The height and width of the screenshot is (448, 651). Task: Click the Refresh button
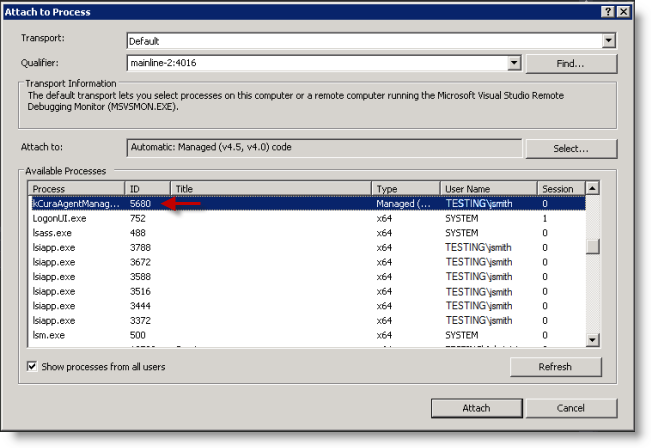[556, 367]
